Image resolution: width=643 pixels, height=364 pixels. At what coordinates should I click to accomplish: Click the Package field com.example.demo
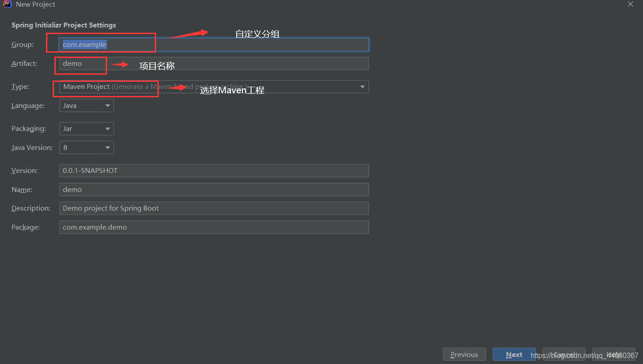pyautogui.click(x=214, y=227)
